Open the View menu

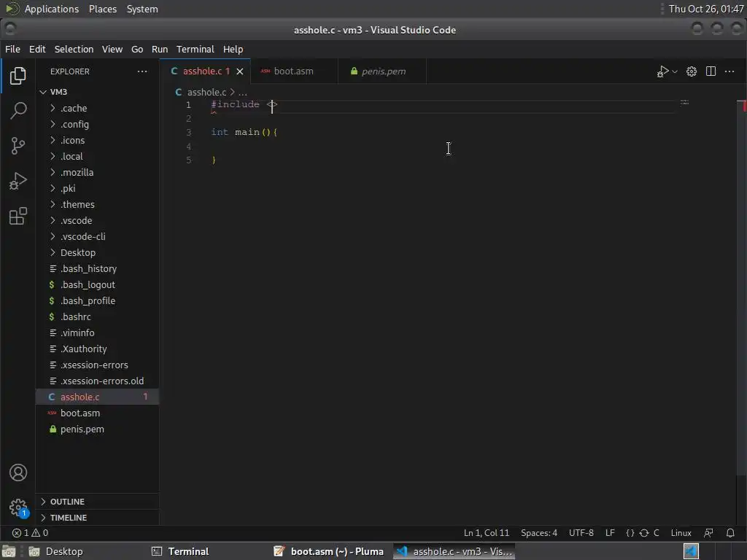(x=112, y=49)
